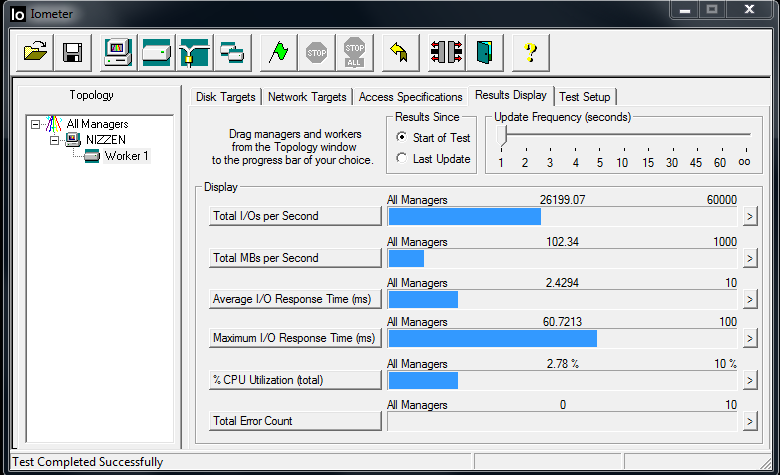Open the Maximum I/O Response Time arrow button
This screenshot has width=780, height=475.
pos(750,339)
